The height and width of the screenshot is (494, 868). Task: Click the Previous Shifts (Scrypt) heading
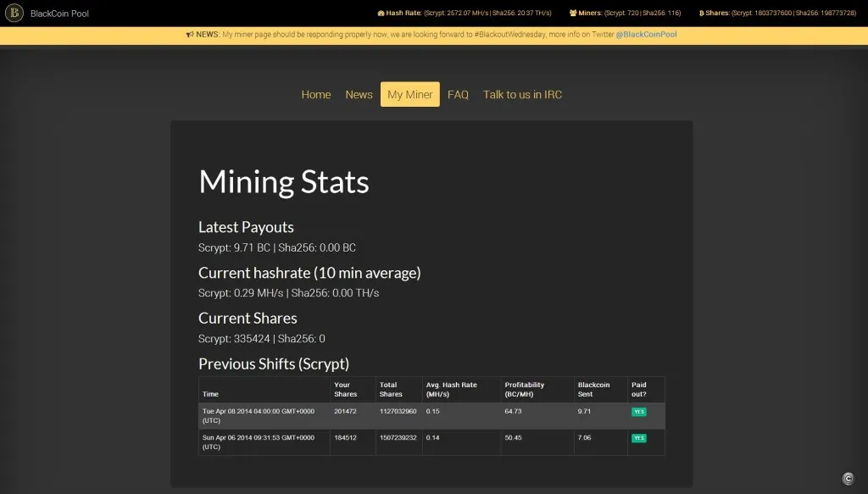click(x=274, y=364)
